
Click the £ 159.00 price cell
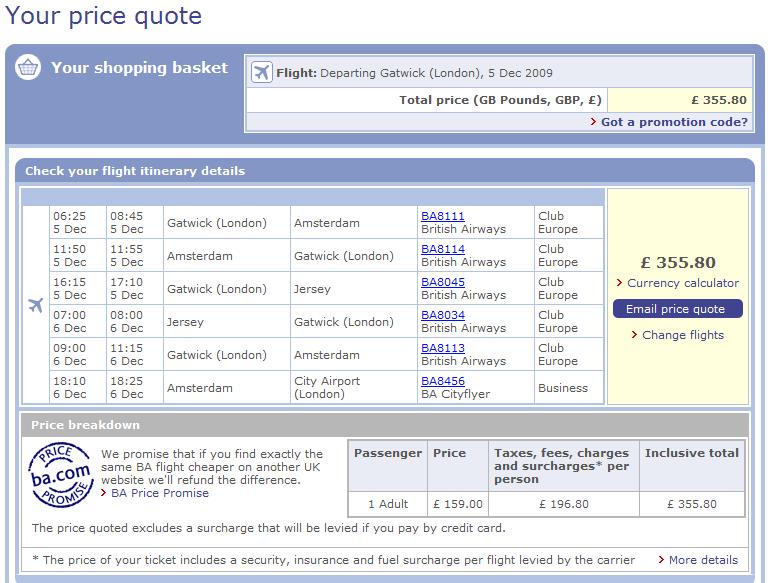pyautogui.click(x=458, y=504)
